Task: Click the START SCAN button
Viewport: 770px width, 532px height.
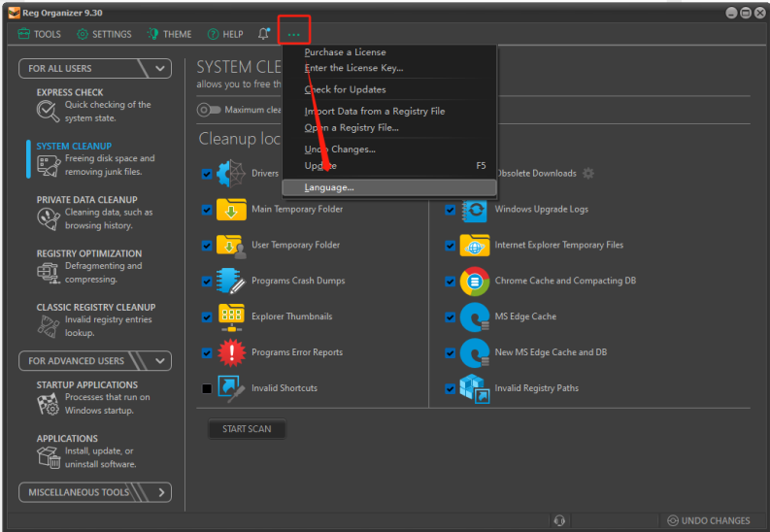Action: pos(247,429)
